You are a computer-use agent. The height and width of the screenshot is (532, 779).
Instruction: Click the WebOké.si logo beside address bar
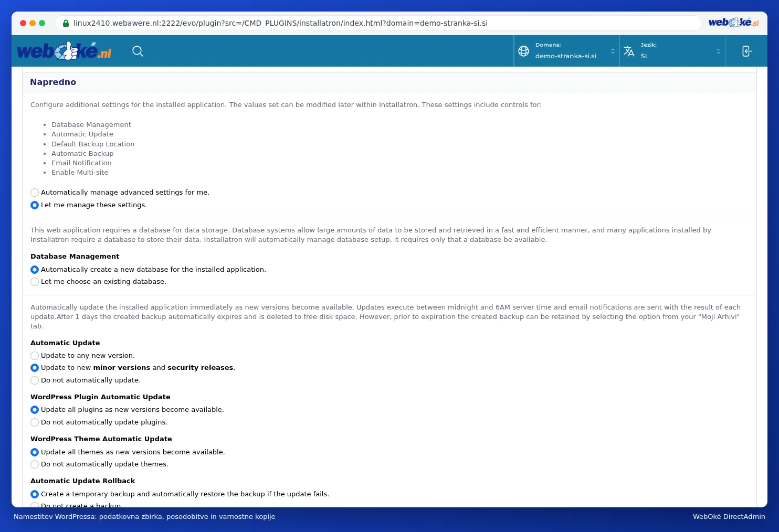tap(733, 23)
